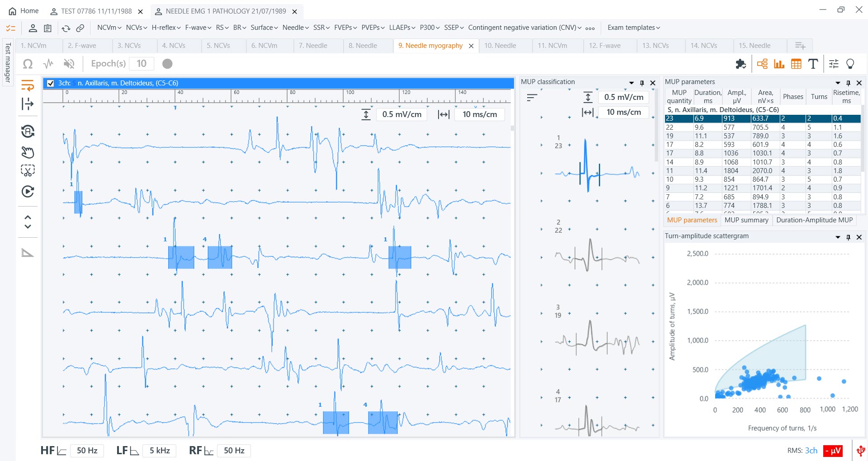The width and height of the screenshot is (868, 461).
Task: Click the light bulb hints icon
Action: (850, 64)
